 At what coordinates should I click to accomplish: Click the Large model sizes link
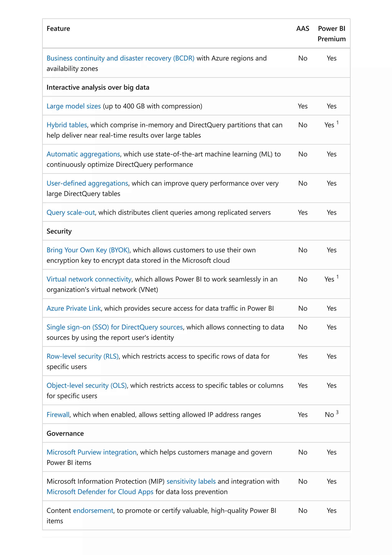[73, 106]
